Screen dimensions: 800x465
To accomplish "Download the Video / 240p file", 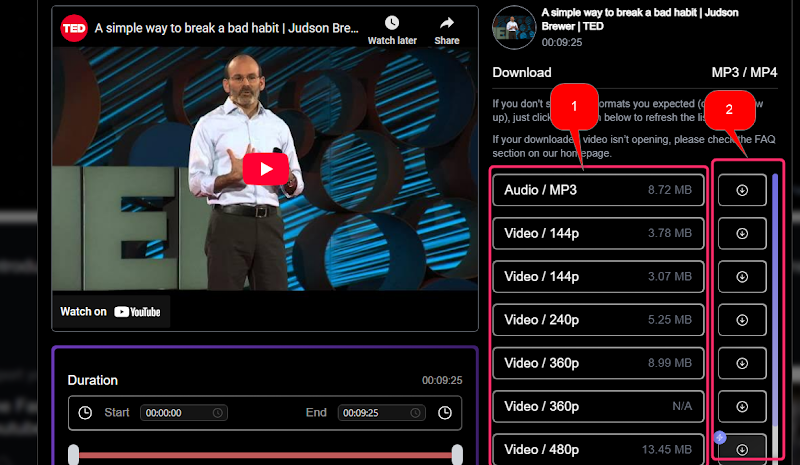I will 742,320.
